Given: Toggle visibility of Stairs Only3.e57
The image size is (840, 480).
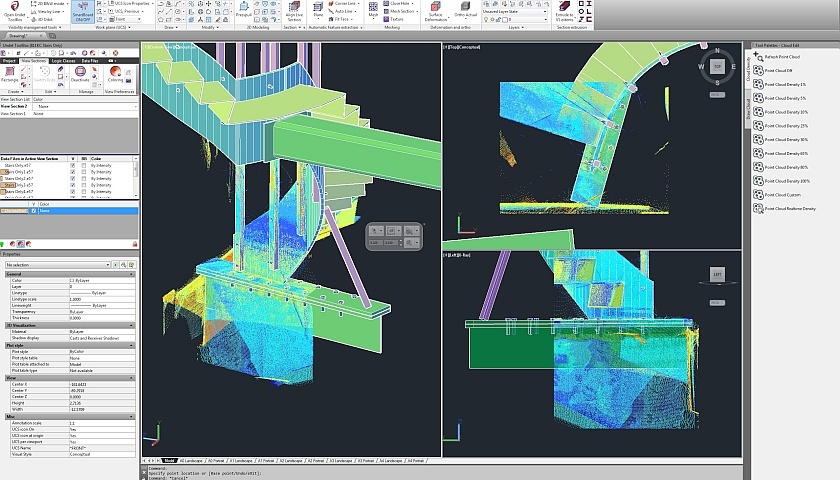Looking at the screenshot, I should pyautogui.click(x=73, y=185).
